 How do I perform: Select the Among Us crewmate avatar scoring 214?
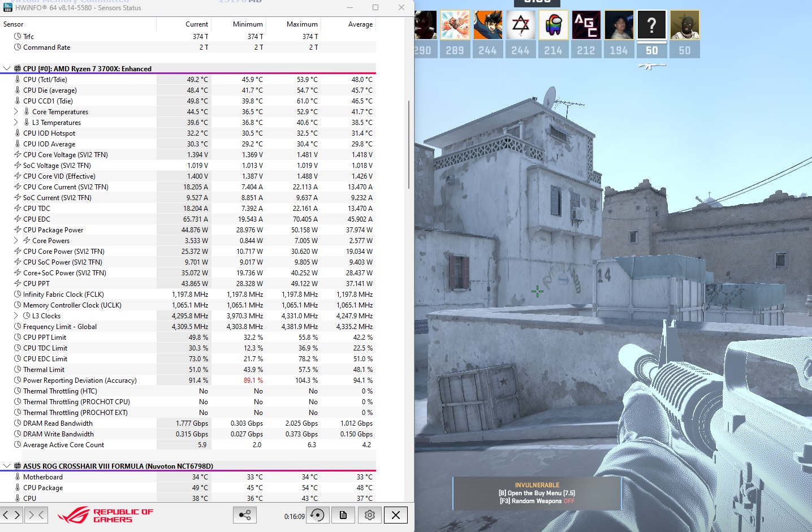tap(554, 25)
